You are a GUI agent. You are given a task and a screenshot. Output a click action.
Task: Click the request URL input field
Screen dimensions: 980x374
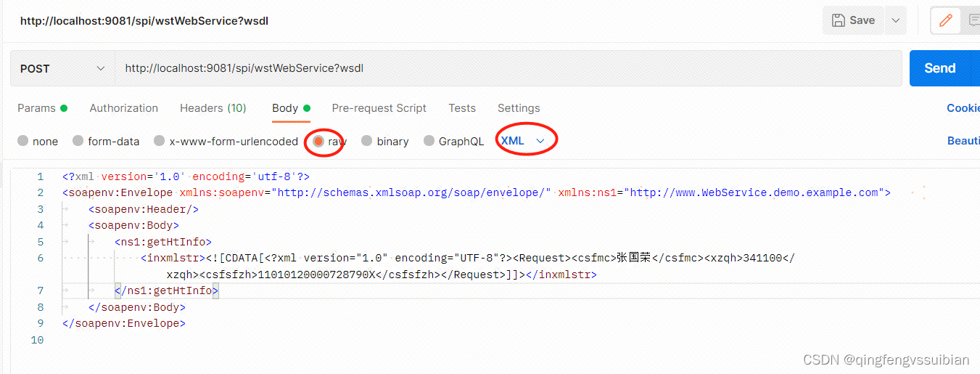508,68
